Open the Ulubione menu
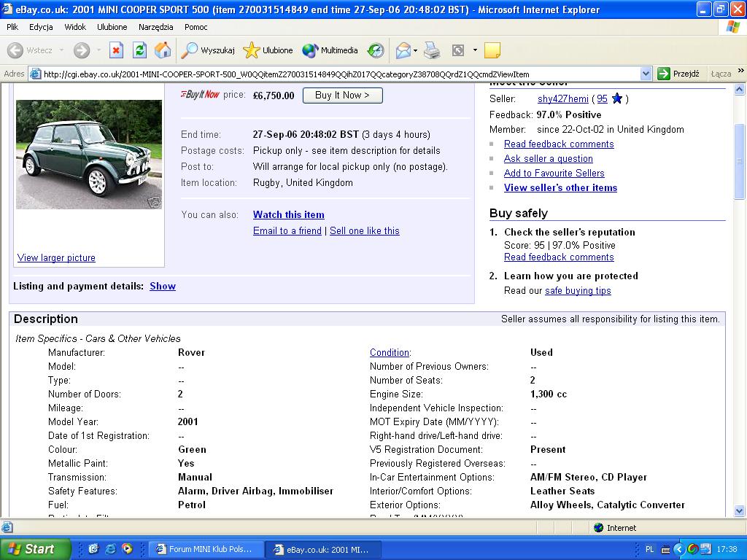This screenshot has width=747, height=560. [x=112, y=27]
